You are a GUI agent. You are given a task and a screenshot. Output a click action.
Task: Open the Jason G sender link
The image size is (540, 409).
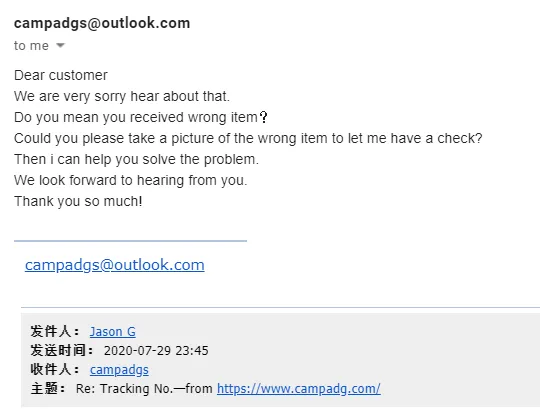(x=113, y=332)
